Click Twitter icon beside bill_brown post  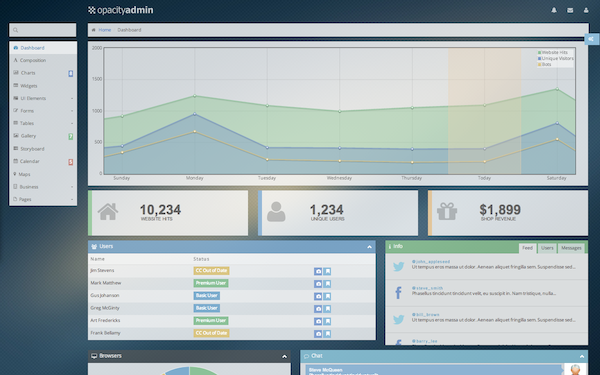(x=398, y=319)
